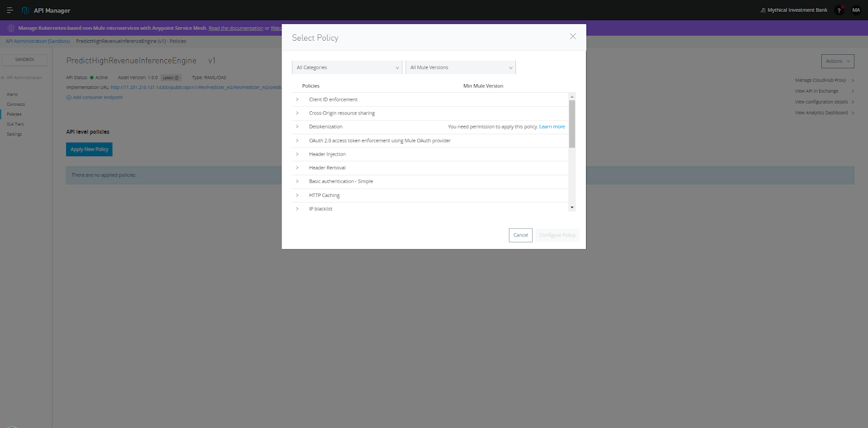Click the Read the documentation banner link
The width and height of the screenshot is (868, 428).
point(235,28)
